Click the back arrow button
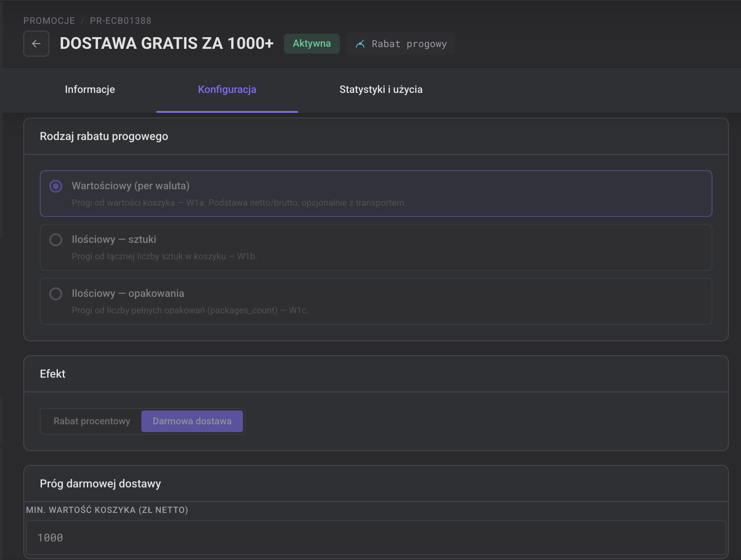Viewport: 741px width, 560px height. [36, 44]
